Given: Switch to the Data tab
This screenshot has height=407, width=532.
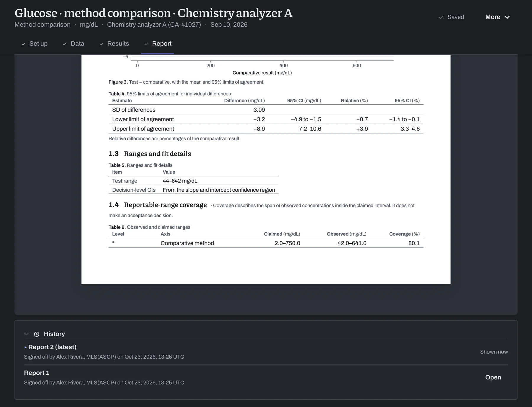Looking at the screenshot, I should (x=73, y=44).
